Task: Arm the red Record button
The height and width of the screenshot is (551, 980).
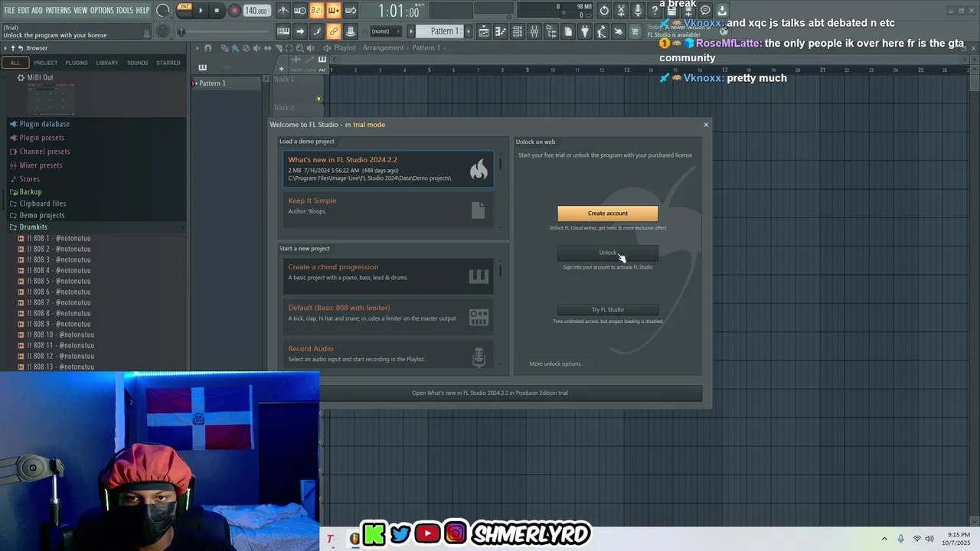Action: click(235, 10)
